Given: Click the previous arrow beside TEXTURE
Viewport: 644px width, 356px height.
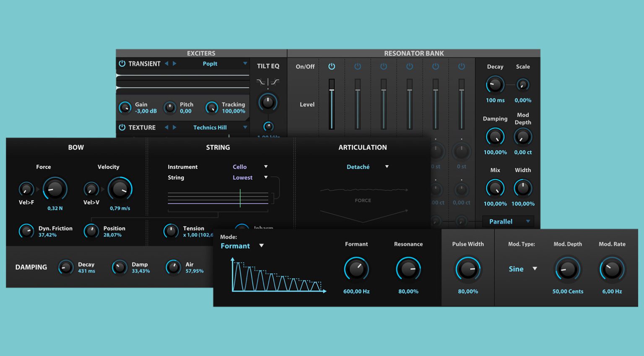Looking at the screenshot, I should click(167, 127).
